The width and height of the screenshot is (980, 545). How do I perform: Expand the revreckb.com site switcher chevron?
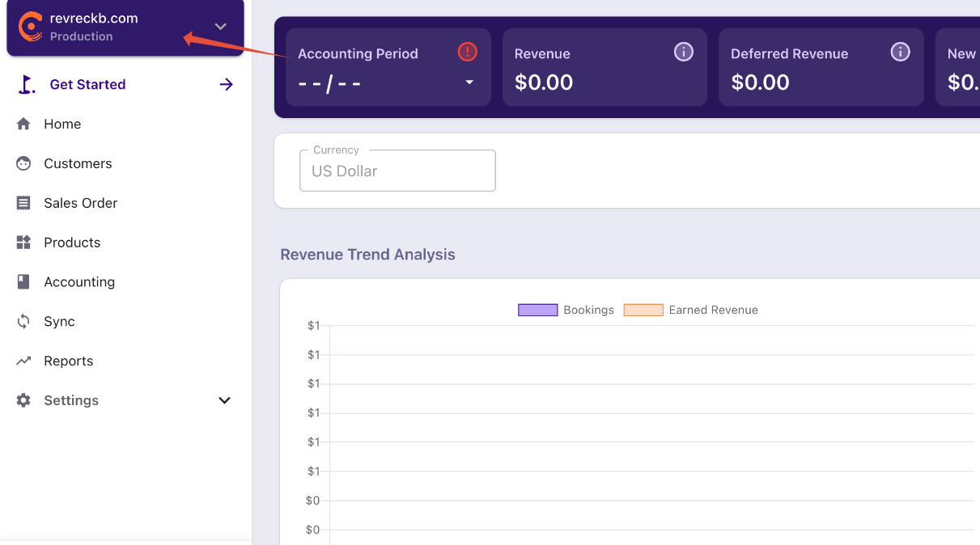pyautogui.click(x=221, y=27)
